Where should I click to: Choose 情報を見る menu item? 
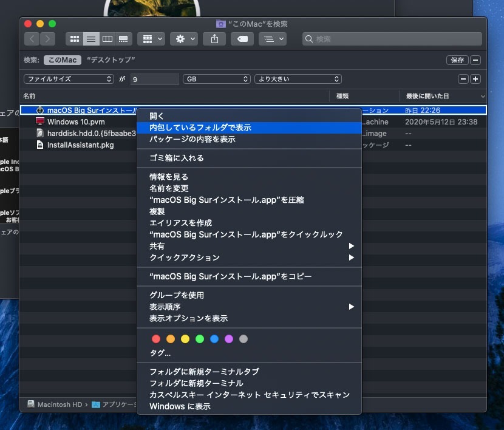click(249, 177)
